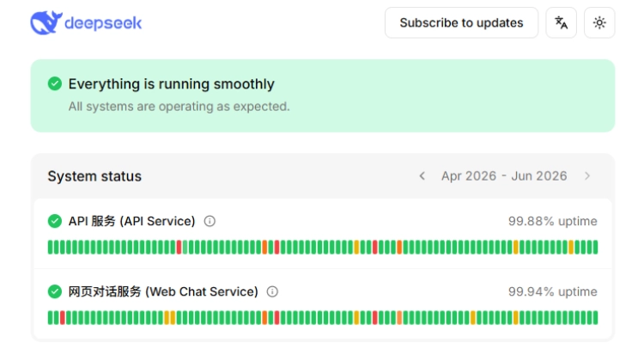
Task: Click first red bar in Web Chat timeline
Action: [63, 318]
